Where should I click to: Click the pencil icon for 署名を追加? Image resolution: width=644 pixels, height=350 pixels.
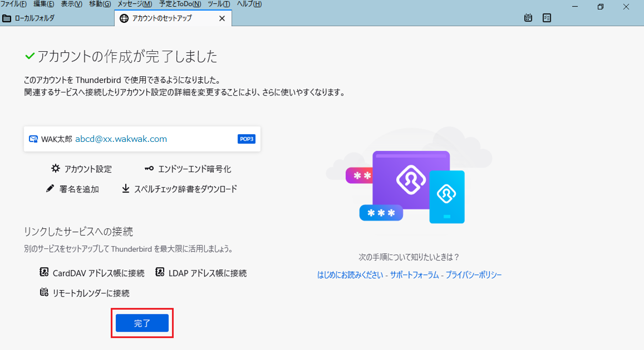pyautogui.click(x=50, y=189)
